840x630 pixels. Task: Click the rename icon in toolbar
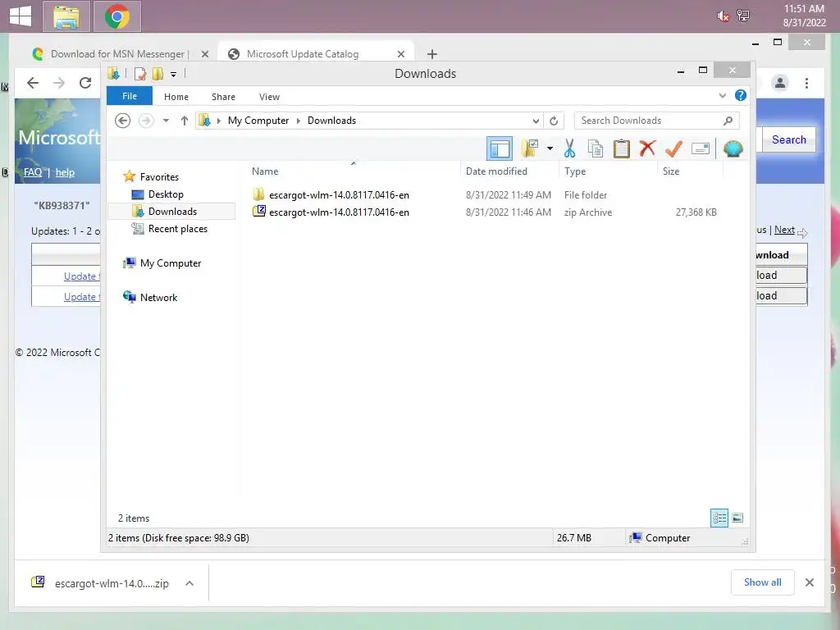(x=701, y=148)
